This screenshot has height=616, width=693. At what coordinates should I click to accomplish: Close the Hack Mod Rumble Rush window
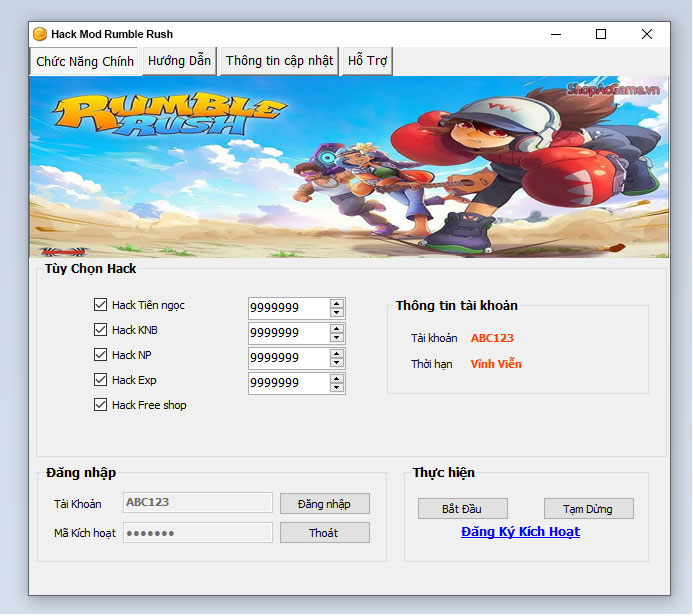click(647, 34)
